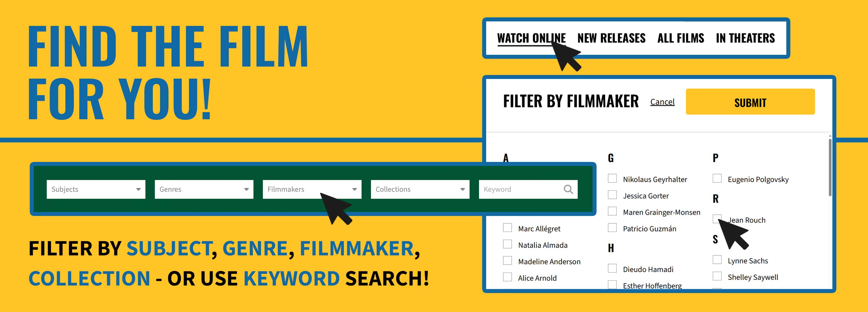The height and width of the screenshot is (312, 868).
Task: Check the Nikolaus Geyrhalter checkbox
Action: click(612, 178)
